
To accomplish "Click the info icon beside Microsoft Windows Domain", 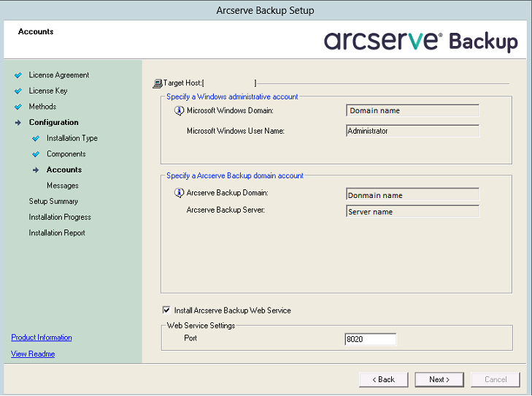I will [x=179, y=111].
